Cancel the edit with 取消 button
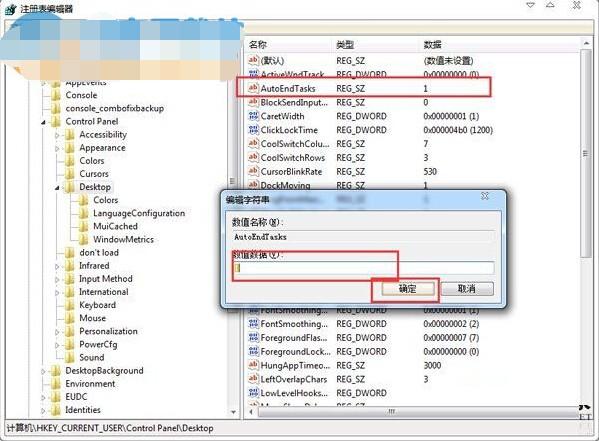 pyautogui.click(x=466, y=289)
